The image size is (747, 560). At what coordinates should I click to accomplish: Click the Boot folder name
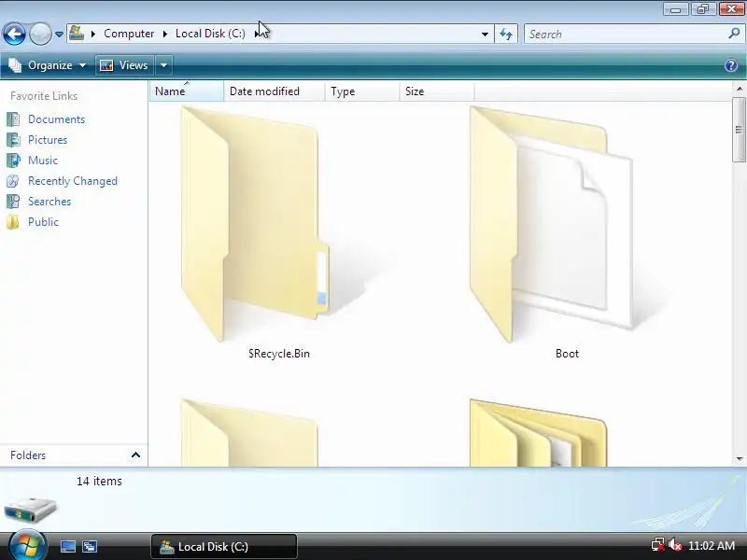(x=567, y=354)
